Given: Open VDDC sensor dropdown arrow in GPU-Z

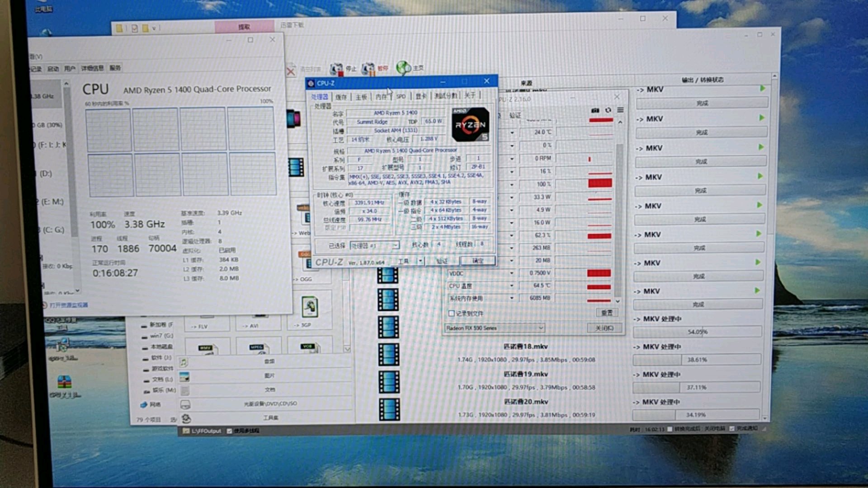Looking at the screenshot, I should tap(512, 273).
